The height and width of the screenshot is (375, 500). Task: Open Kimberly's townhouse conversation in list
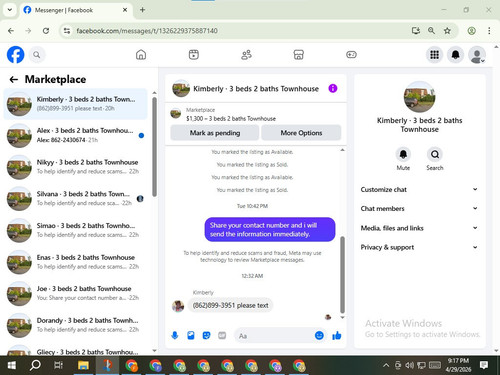[75, 104]
